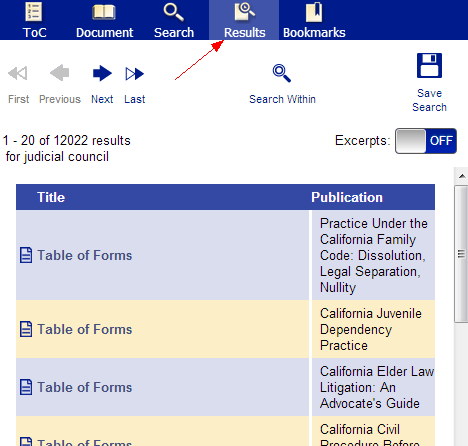Open the Document book icon
Image resolution: width=468 pixels, height=446 pixels.
tap(104, 12)
